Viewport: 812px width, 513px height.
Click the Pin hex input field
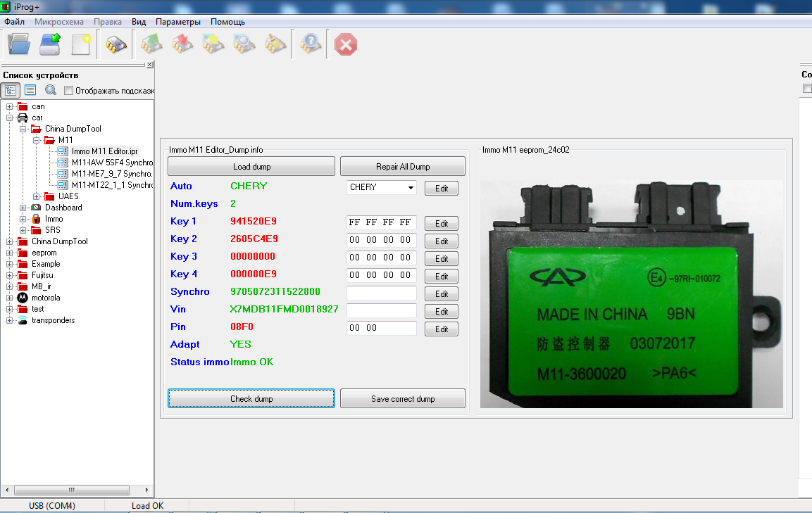point(381,328)
